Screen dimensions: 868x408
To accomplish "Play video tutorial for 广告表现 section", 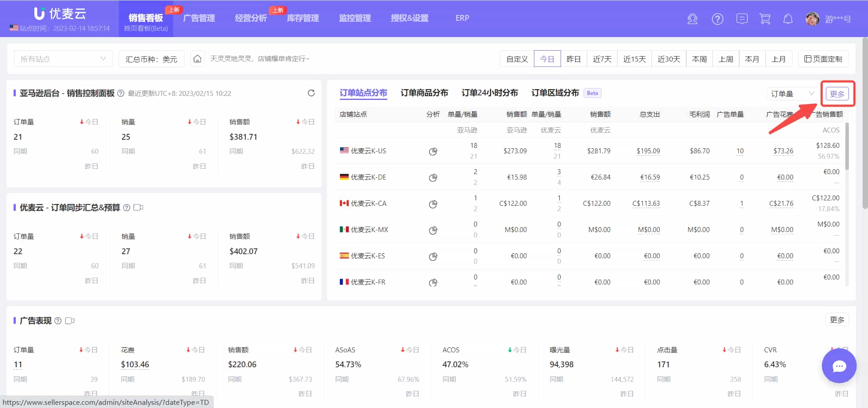I will tap(70, 321).
